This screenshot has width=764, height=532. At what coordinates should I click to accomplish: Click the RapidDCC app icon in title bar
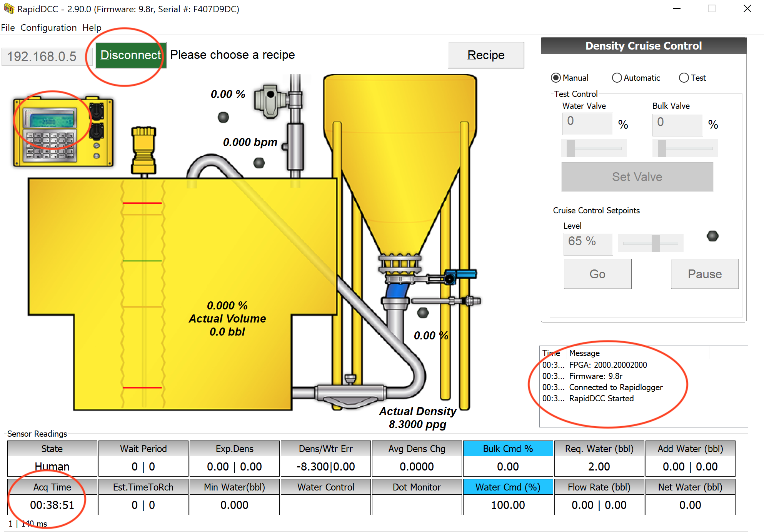pos(8,8)
